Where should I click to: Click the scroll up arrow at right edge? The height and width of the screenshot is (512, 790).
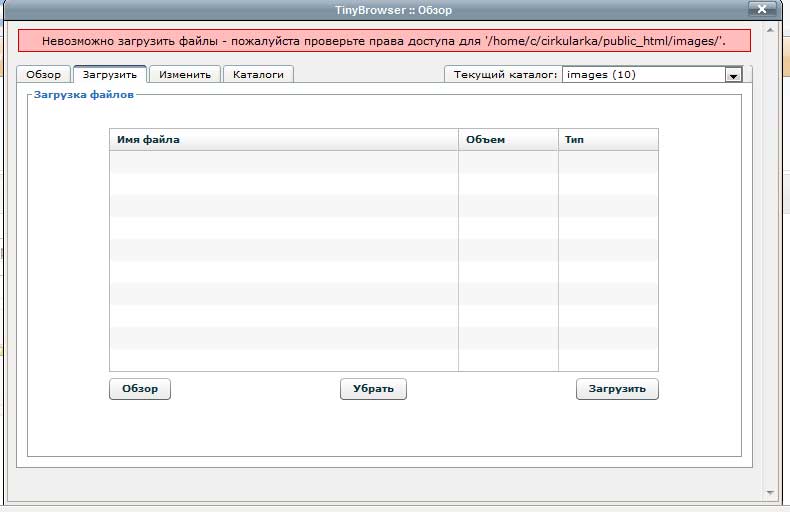(769, 30)
